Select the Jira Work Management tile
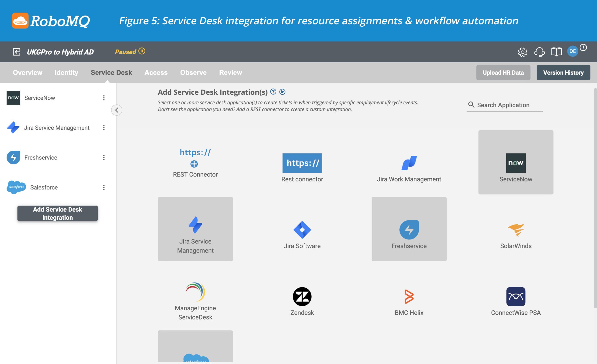Viewport: 597px width, 364px height. pyautogui.click(x=409, y=162)
